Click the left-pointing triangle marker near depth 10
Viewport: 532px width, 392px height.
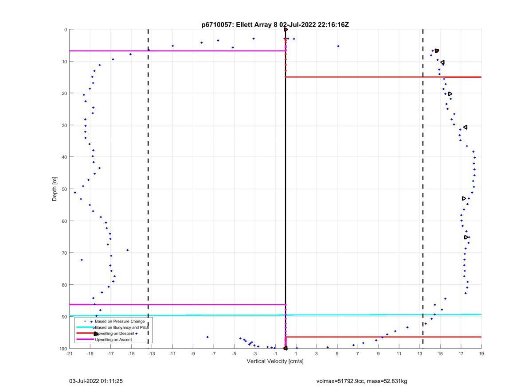(x=442, y=62)
